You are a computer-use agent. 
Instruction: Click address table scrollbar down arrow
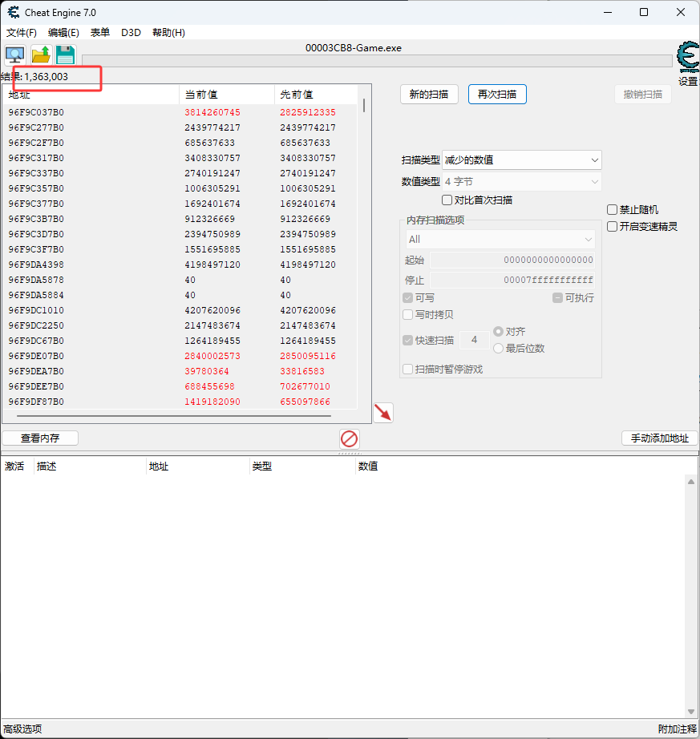coord(691,711)
